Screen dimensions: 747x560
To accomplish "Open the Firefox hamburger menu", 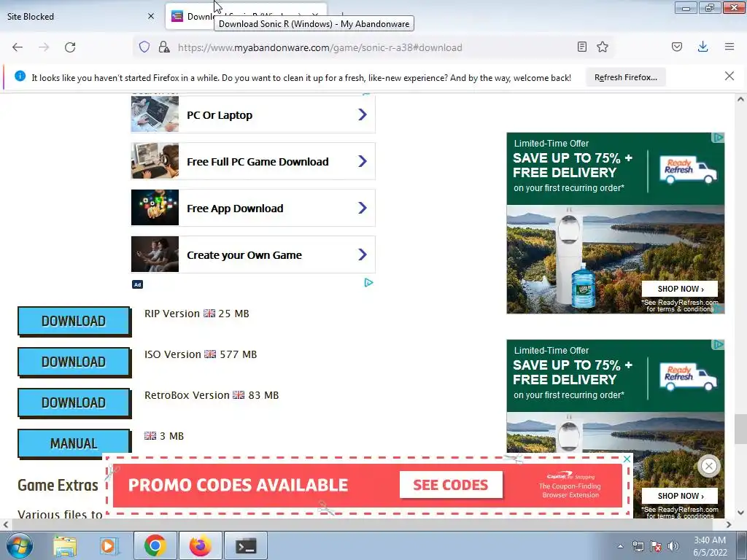I will coord(729,47).
